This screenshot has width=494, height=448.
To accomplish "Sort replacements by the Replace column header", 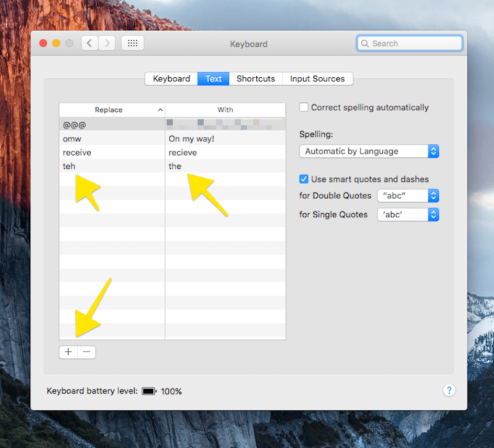I will click(111, 109).
